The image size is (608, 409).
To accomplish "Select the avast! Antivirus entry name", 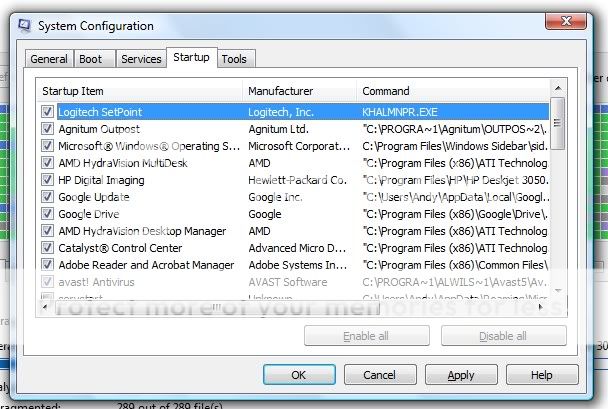I will [x=97, y=282].
